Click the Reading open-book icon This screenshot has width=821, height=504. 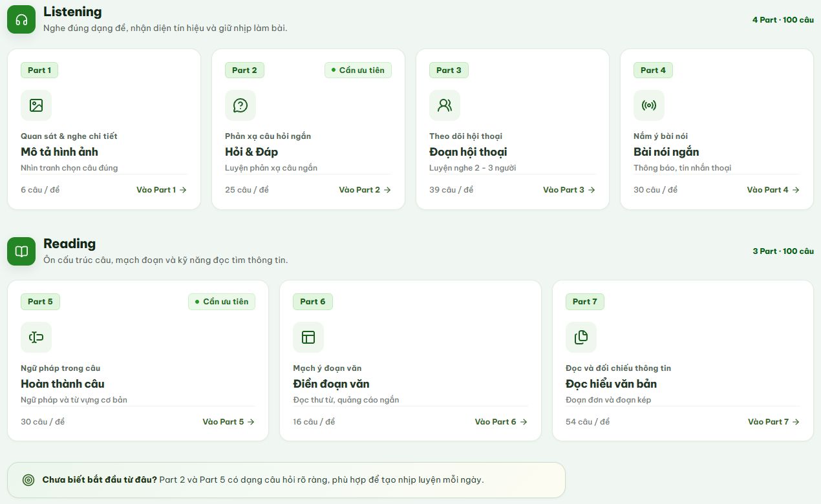[x=21, y=251]
